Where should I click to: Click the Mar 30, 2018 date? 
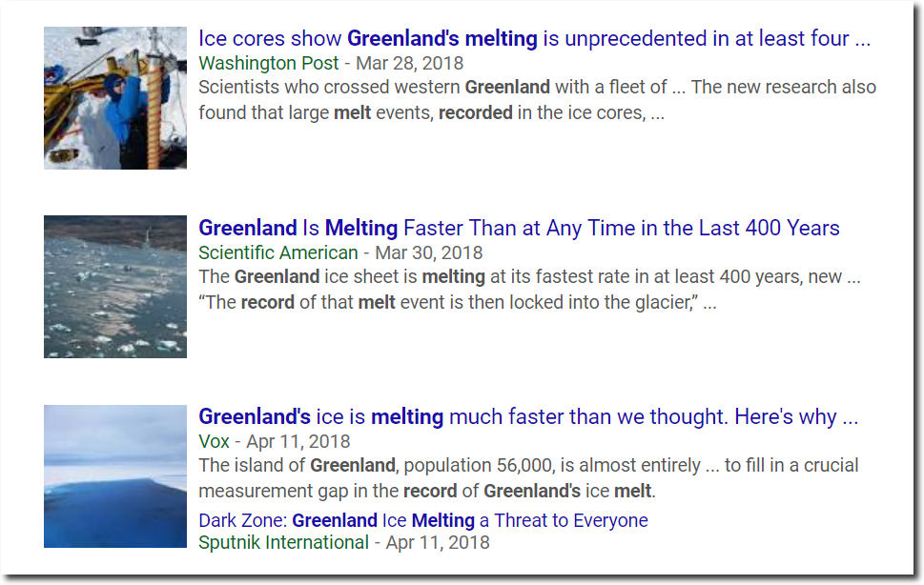(429, 252)
